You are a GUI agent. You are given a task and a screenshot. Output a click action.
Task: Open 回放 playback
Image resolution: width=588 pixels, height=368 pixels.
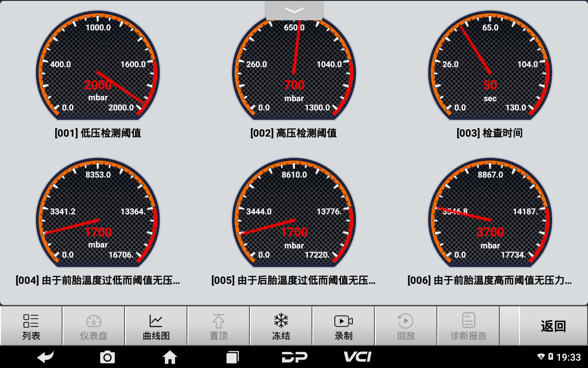coord(406,326)
